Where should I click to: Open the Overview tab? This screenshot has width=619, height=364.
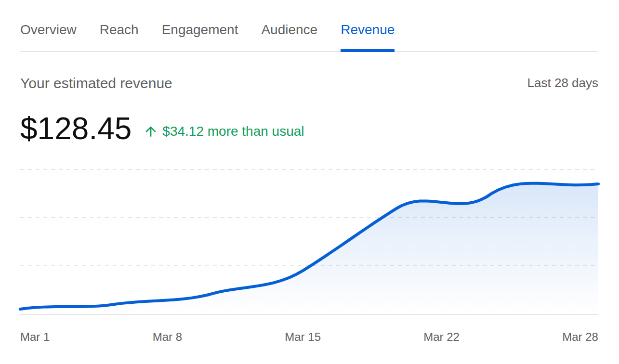(x=48, y=30)
